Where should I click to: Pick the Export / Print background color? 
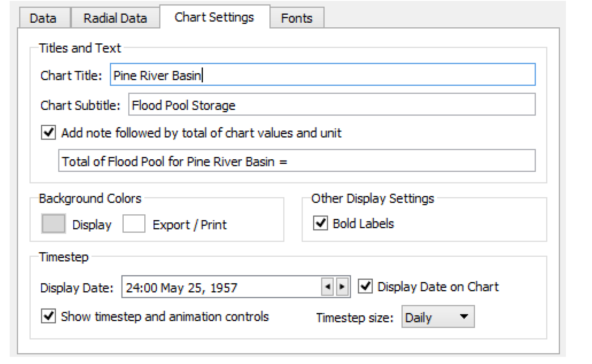tap(134, 224)
